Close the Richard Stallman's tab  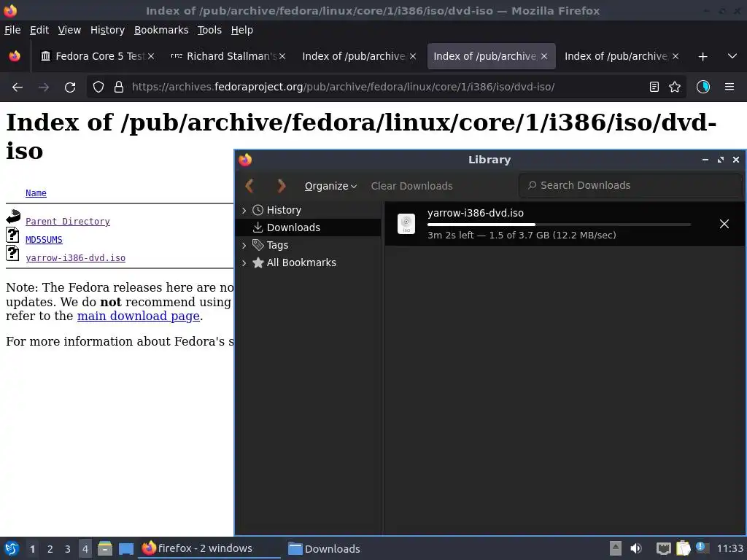point(282,56)
